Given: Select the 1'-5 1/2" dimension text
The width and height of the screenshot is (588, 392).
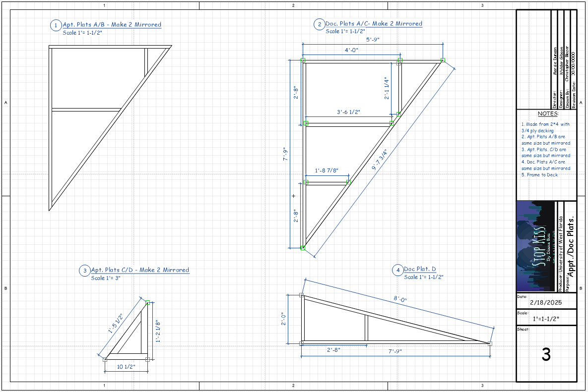Looking at the screenshot, I should point(116,324).
